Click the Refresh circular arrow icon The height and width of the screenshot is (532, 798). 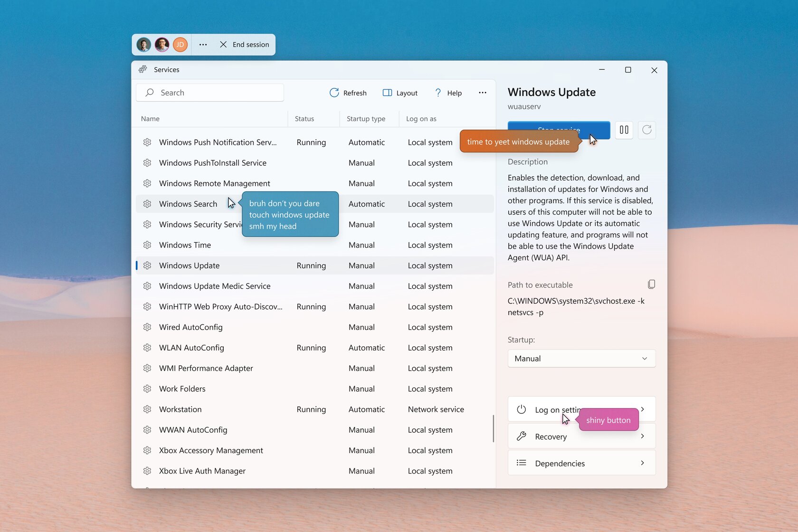(334, 93)
